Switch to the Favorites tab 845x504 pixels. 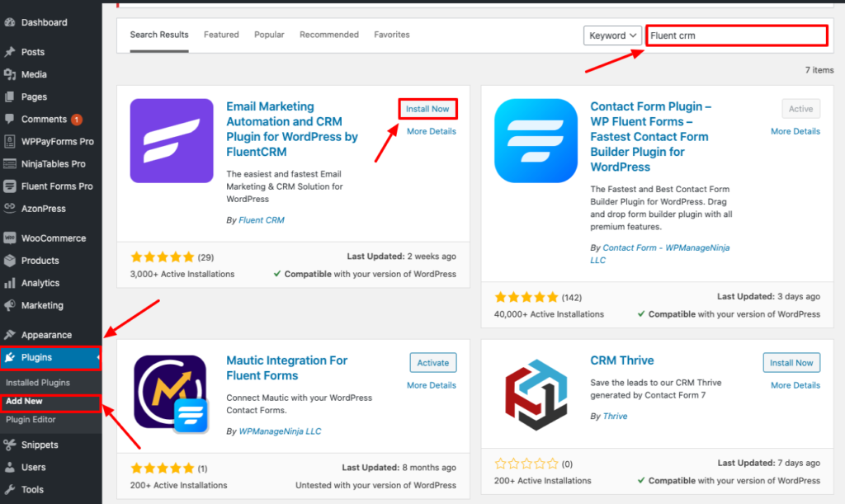(392, 35)
